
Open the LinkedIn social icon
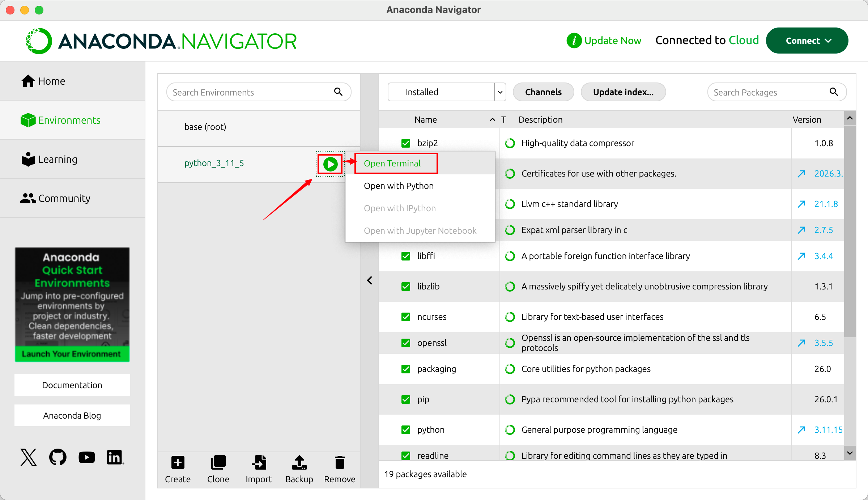point(115,457)
